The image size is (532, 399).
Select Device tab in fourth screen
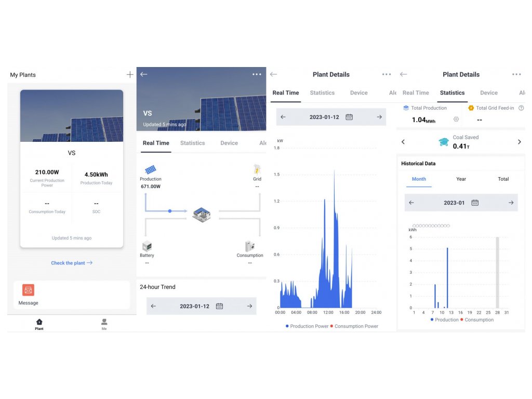coord(489,93)
